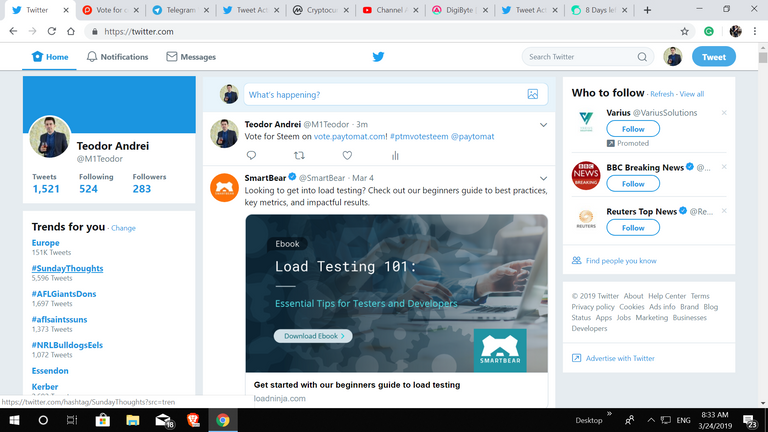
Task: Open File Explorer from taskbar
Action: (x=132, y=420)
